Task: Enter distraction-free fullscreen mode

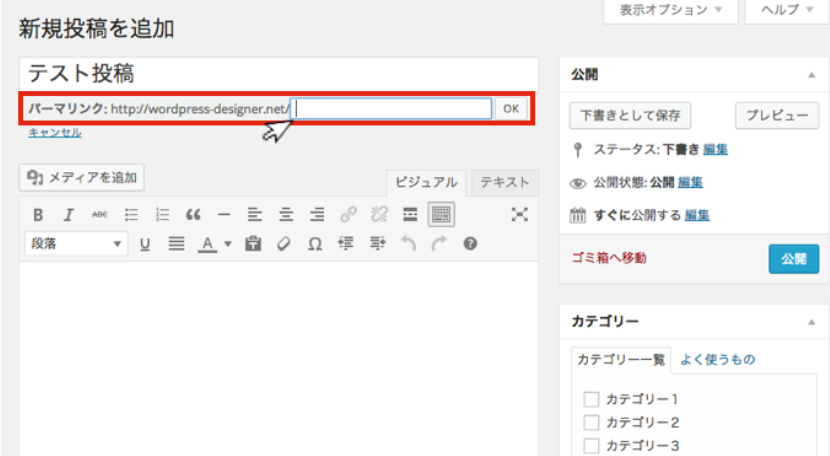Action: (x=519, y=214)
